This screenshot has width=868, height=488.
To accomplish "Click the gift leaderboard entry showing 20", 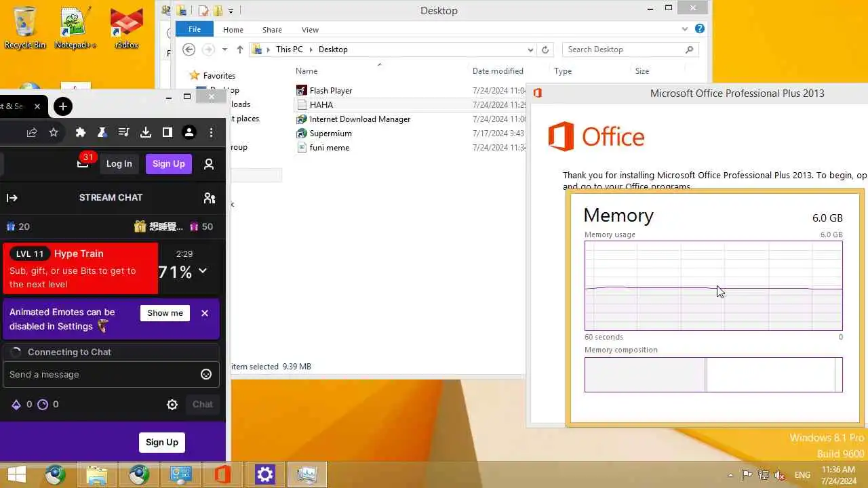I will pos(18,226).
